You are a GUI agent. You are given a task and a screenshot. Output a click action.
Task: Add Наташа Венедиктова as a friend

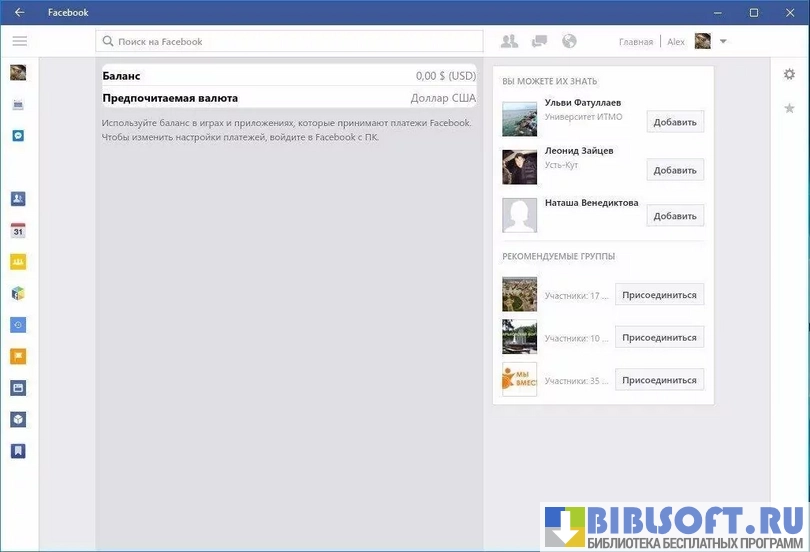(x=674, y=216)
